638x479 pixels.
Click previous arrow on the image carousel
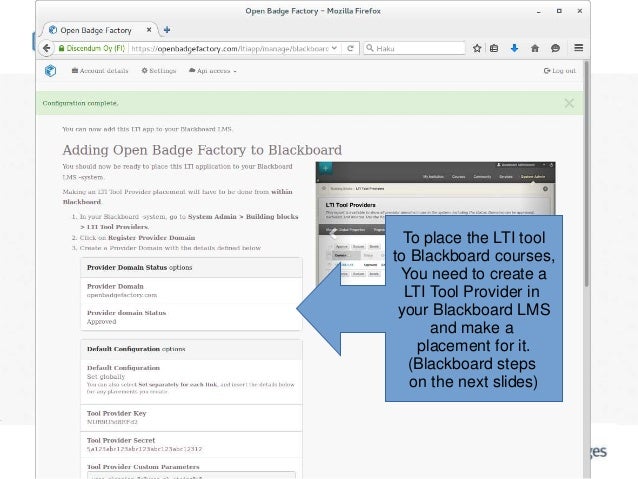pos(333,234)
